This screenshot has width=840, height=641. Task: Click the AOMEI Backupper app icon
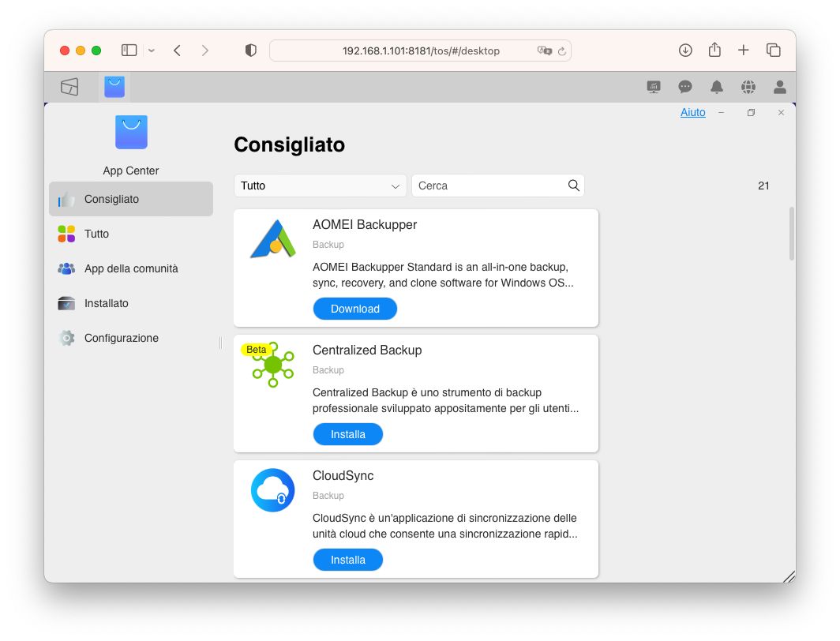click(272, 239)
